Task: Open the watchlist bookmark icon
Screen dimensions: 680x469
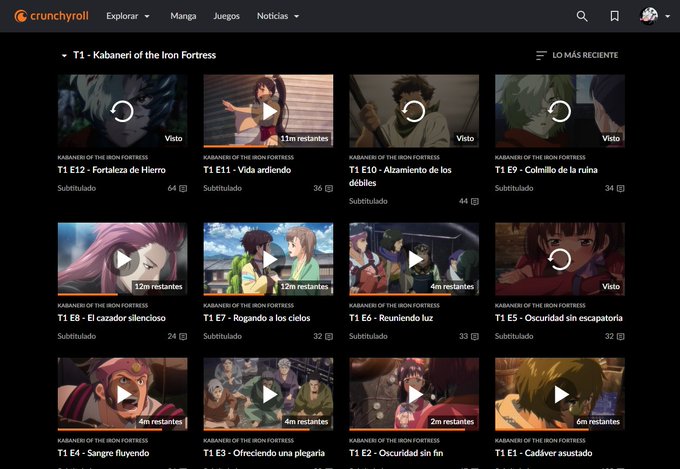Action: click(615, 16)
